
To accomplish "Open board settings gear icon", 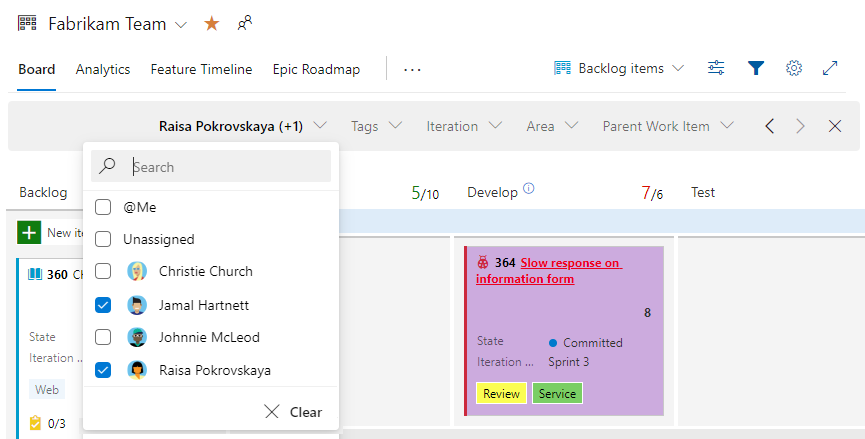I will (x=794, y=68).
